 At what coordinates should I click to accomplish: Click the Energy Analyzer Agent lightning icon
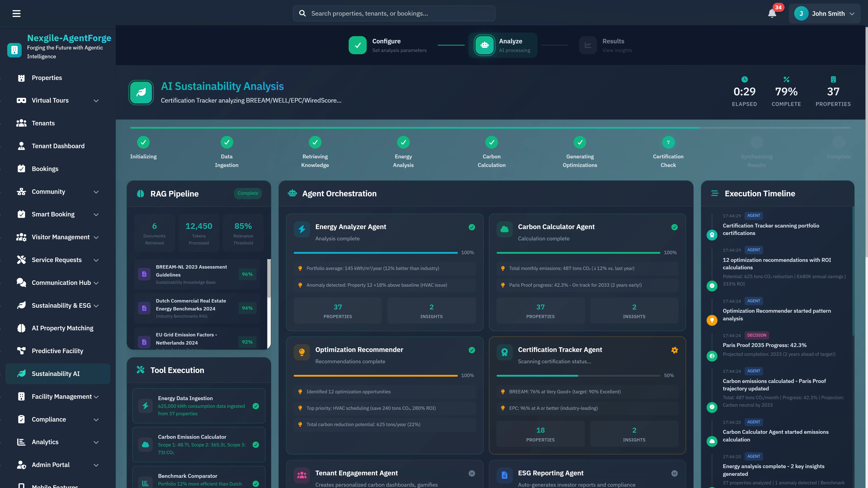point(302,229)
